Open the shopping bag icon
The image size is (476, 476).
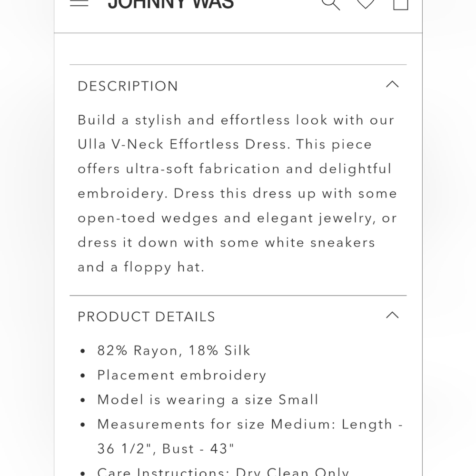[400, 4]
